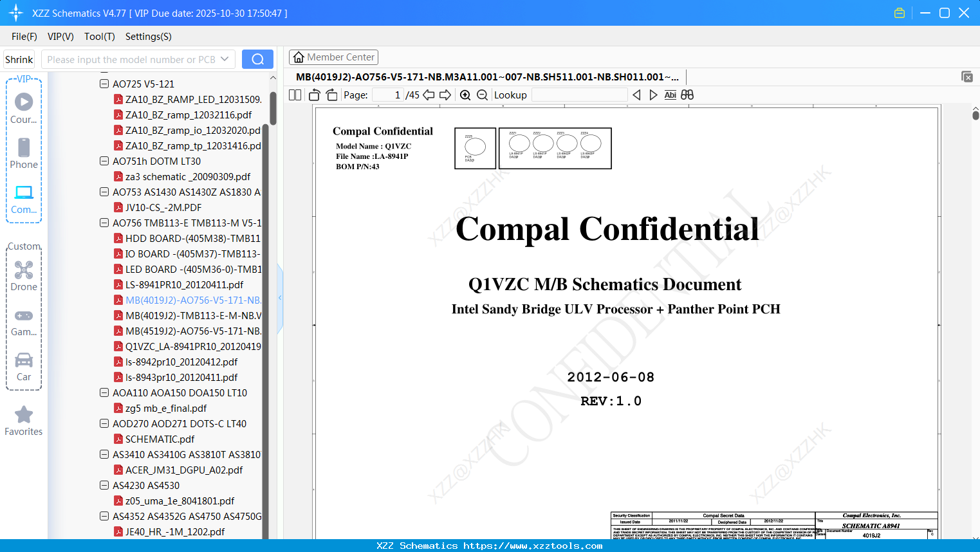
Task: Collapse the AS4230 AS4530 node
Action: click(104, 485)
